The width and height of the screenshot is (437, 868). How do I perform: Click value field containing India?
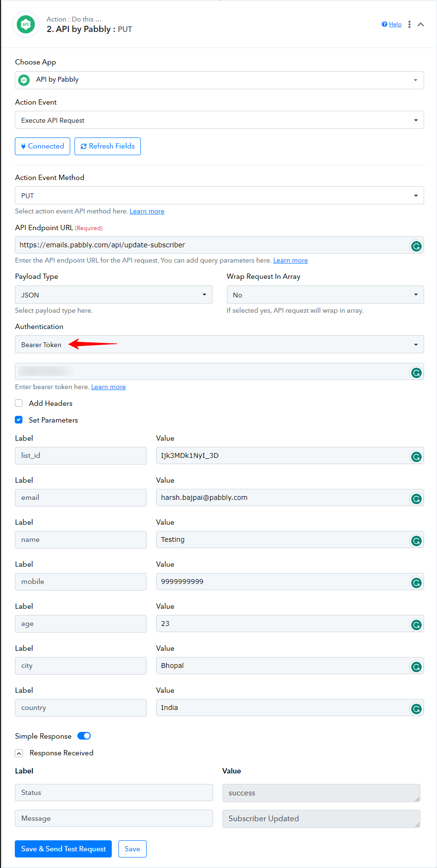(x=290, y=708)
